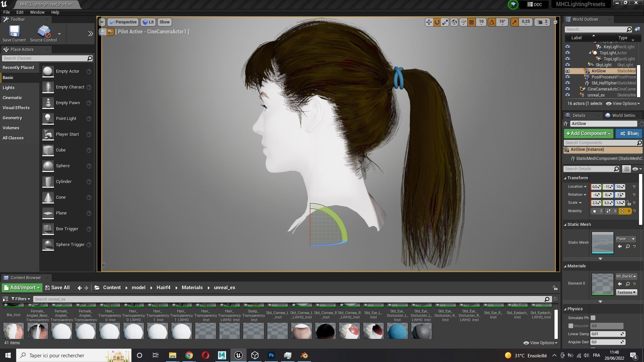Browse to Static Mesh asset magnifier icon
This screenshot has width=644, height=362.
coord(628,247)
